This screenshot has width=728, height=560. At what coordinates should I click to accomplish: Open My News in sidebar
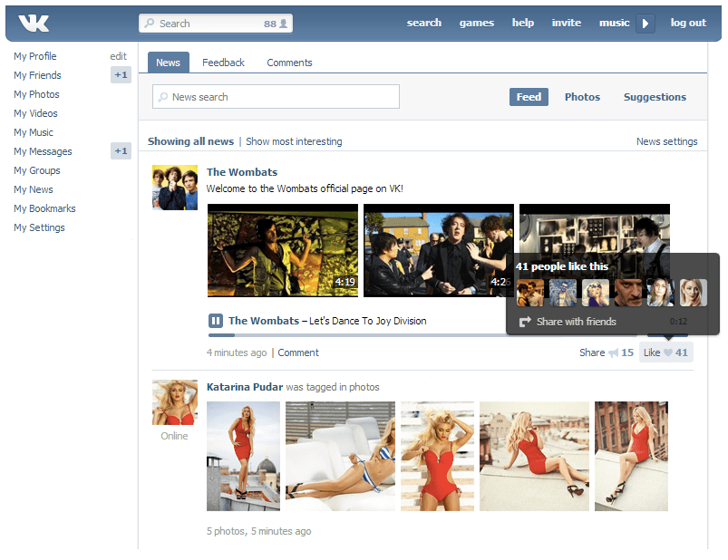coord(34,189)
